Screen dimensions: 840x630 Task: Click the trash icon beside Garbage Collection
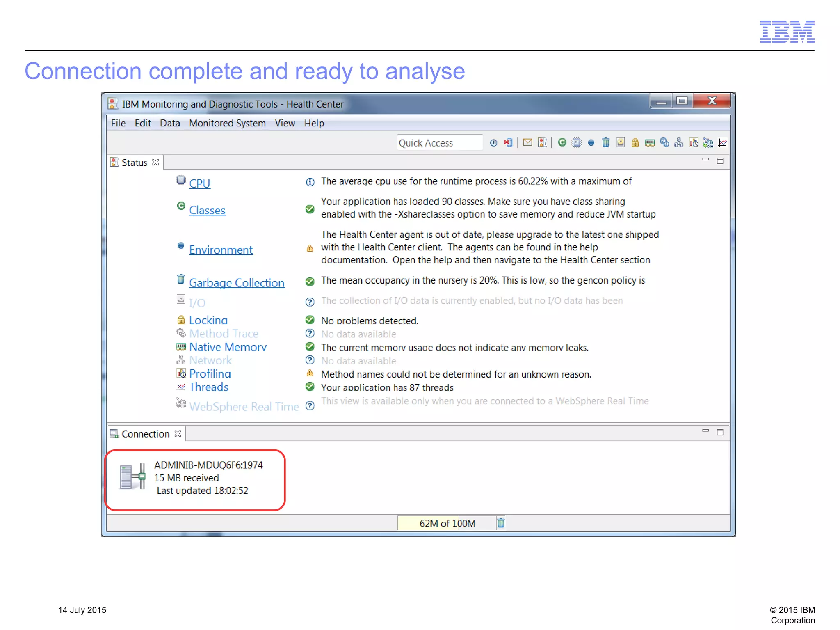coord(181,279)
